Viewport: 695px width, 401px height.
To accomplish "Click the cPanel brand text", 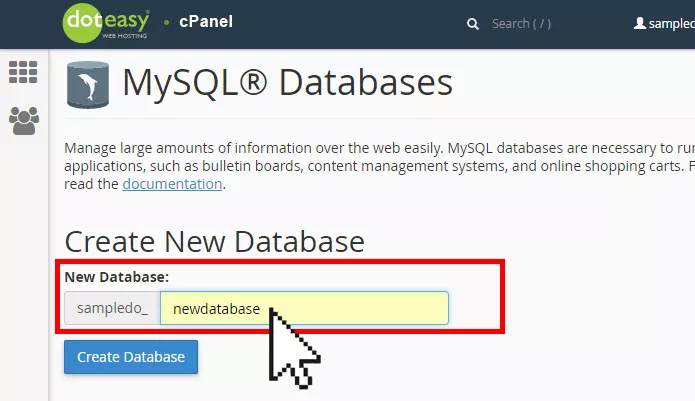I will coord(206,22).
